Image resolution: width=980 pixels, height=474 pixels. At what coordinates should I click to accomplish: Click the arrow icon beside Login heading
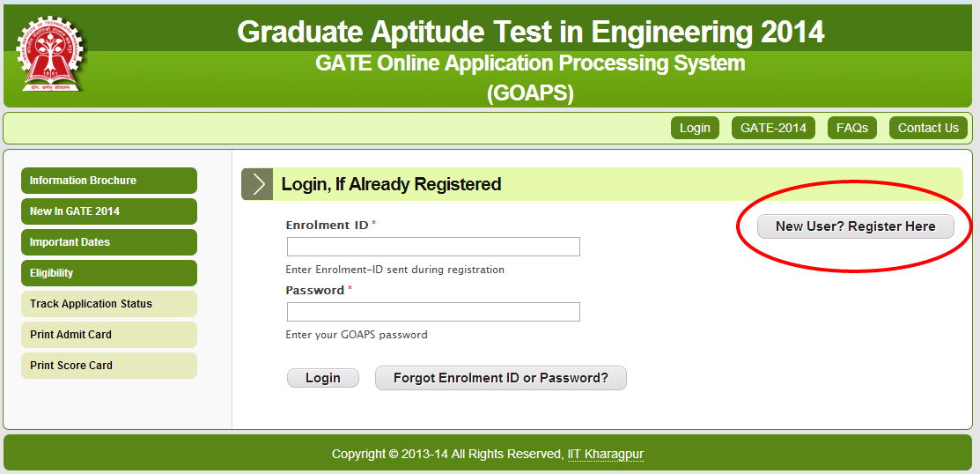point(257,184)
